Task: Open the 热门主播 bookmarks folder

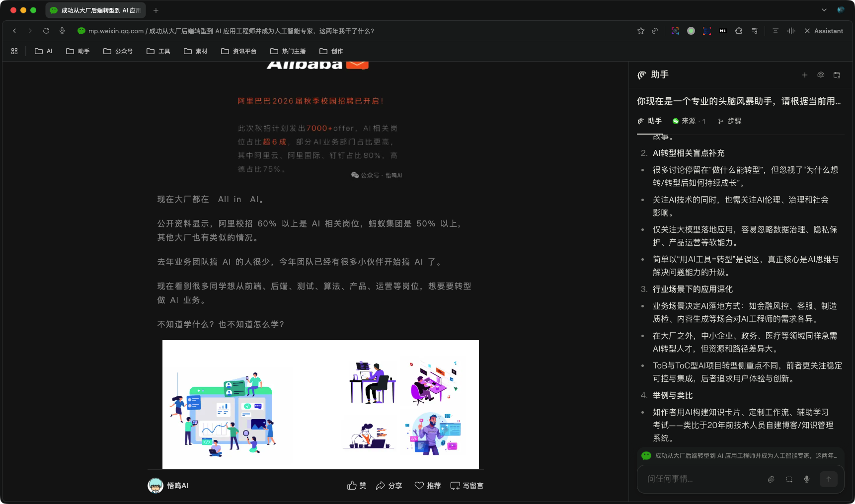Action: pyautogui.click(x=288, y=51)
